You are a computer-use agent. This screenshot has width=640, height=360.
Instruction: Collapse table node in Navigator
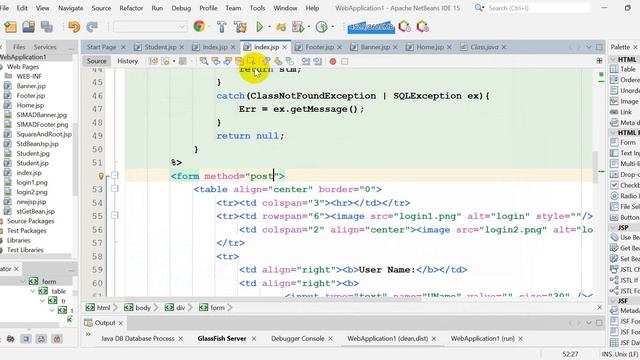(32, 291)
